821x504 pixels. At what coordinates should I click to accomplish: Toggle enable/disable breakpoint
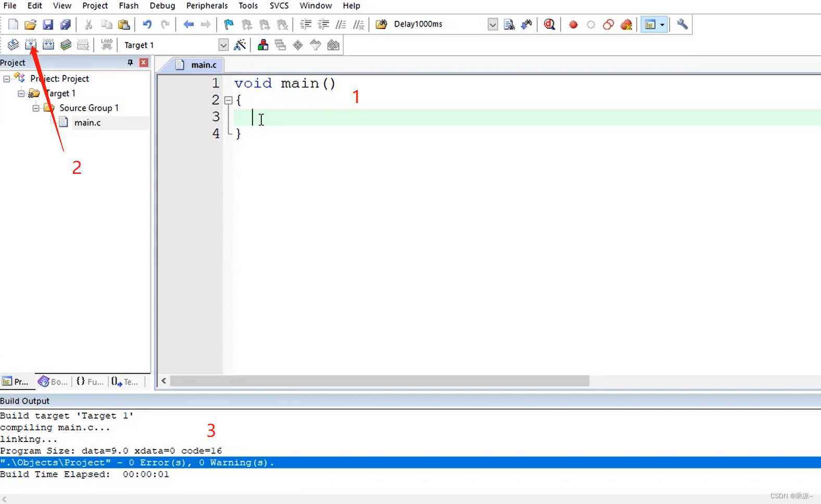pyautogui.click(x=591, y=24)
